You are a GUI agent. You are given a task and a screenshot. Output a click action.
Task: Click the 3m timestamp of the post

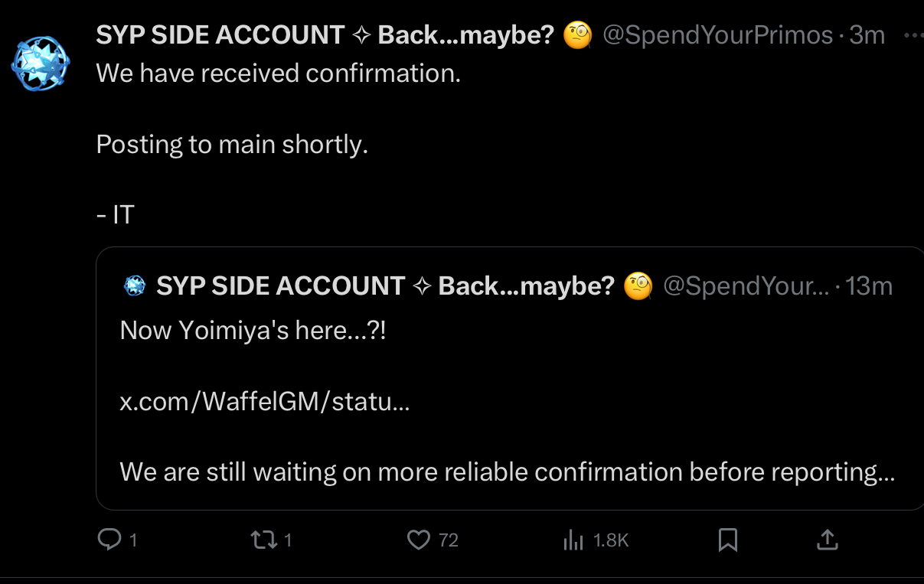(867, 35)
